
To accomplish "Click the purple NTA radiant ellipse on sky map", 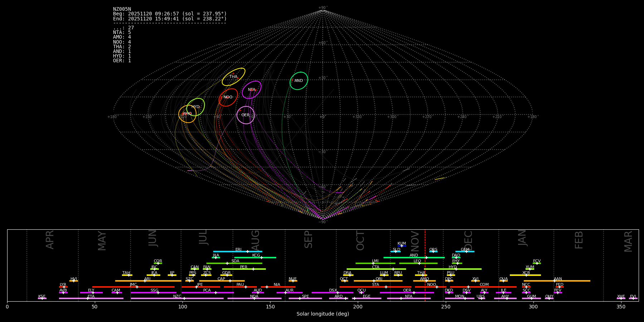I will pyautogui.click(x=252, y=90).
